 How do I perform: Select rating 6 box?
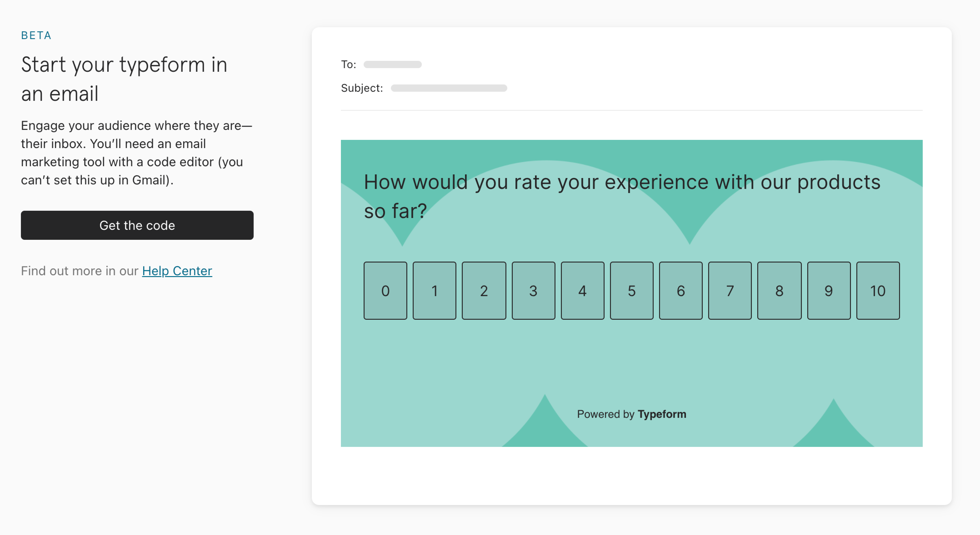pos(681,290)
